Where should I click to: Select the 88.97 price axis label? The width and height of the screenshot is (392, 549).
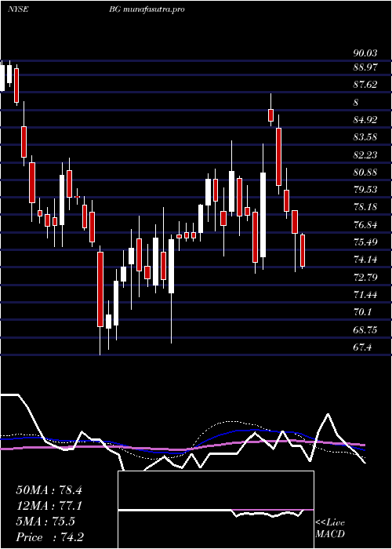(365, 67)
